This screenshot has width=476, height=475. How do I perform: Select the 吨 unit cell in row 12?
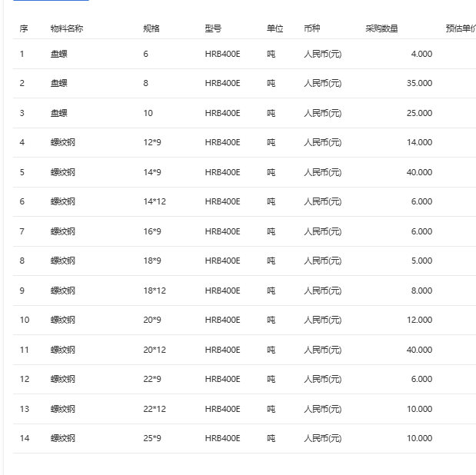pyautogui.click(x=271, y=379)
